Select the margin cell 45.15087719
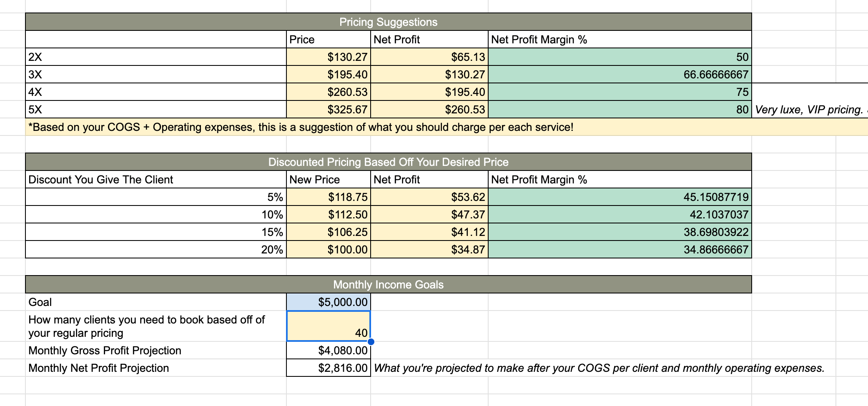 (620, 197)
